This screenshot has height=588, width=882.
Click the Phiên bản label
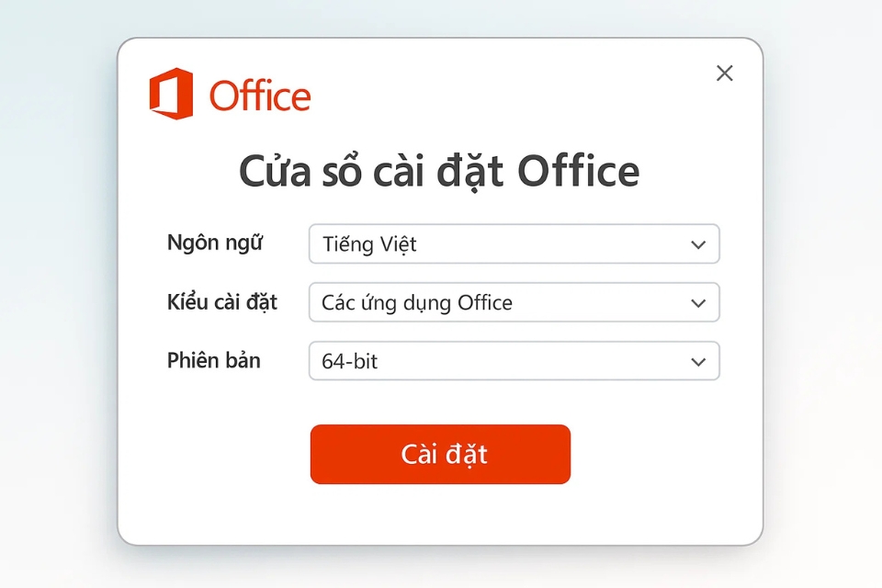pos(213,360)
